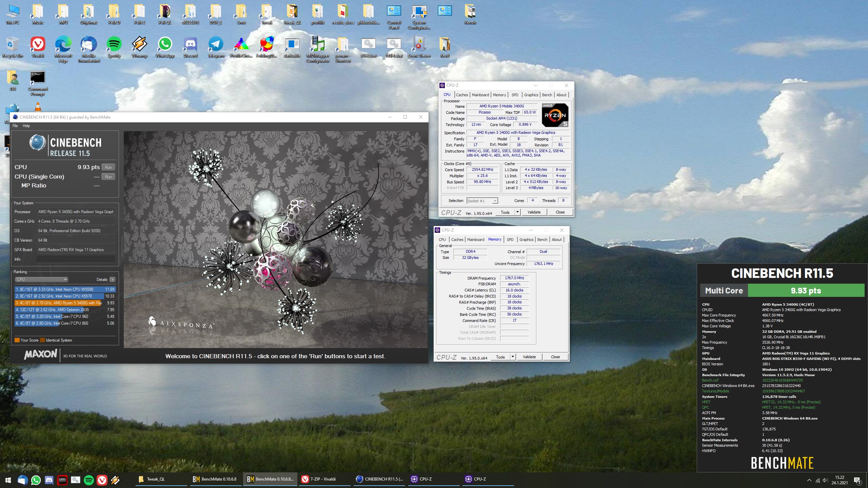Click the Ranking Details arrow button
The height and width of the screenshot is (488, 868).
113,280
